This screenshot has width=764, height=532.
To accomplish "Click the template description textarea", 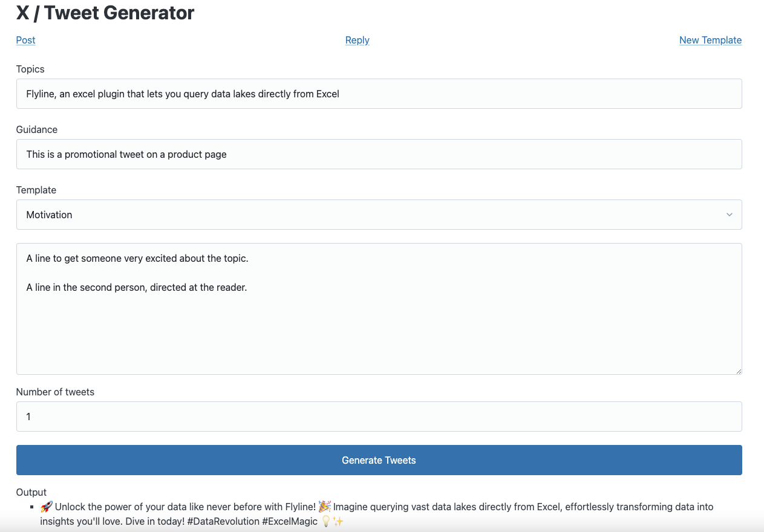I will [379, 308].
